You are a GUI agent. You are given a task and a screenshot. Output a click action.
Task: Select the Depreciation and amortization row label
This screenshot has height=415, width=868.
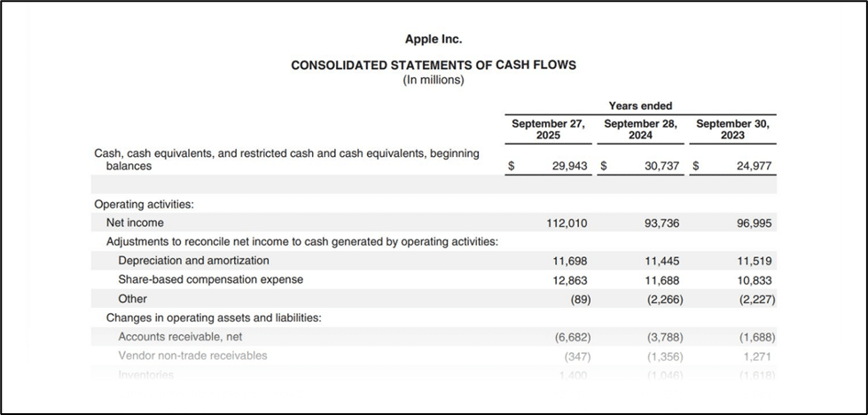pos(193,261)
